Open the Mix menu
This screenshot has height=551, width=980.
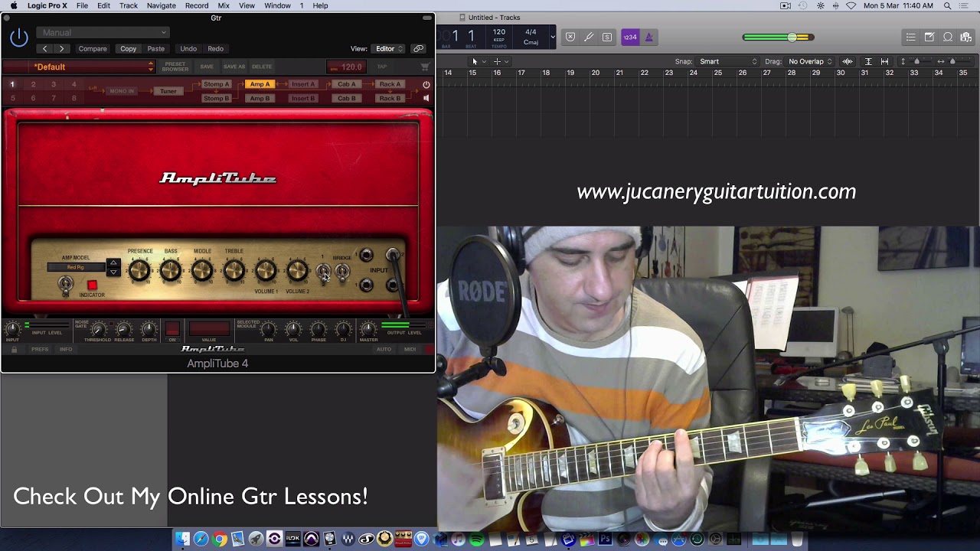click(x=224, y=5)
